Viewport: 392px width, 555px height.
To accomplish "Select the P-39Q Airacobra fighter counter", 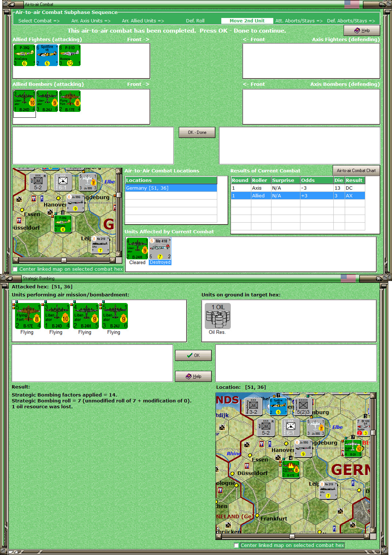I will click(x=24, y=55).
